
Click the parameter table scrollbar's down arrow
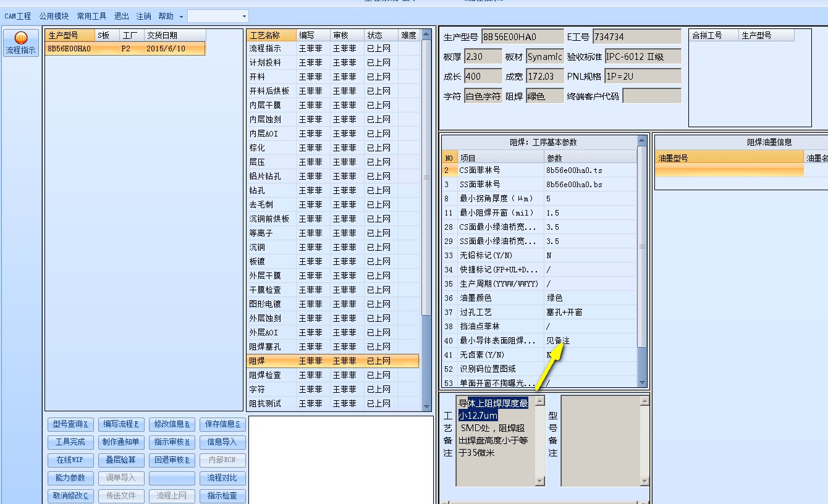point(642,383)
